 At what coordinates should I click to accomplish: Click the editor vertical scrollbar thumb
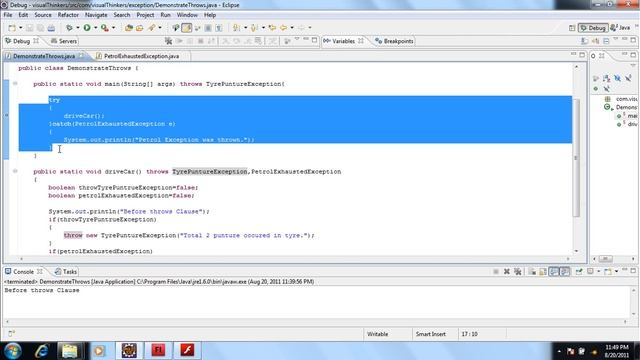click(x=576, y=158)
